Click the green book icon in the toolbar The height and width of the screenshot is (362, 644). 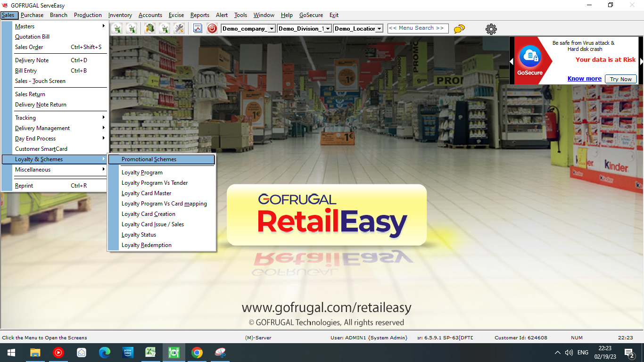[150, 28]
